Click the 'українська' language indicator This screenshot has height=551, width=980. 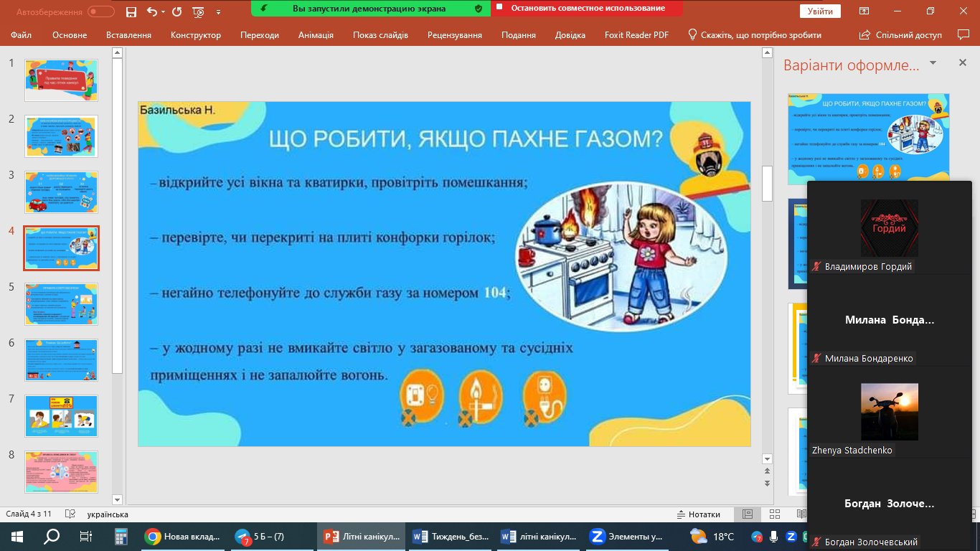coord(108,514)
